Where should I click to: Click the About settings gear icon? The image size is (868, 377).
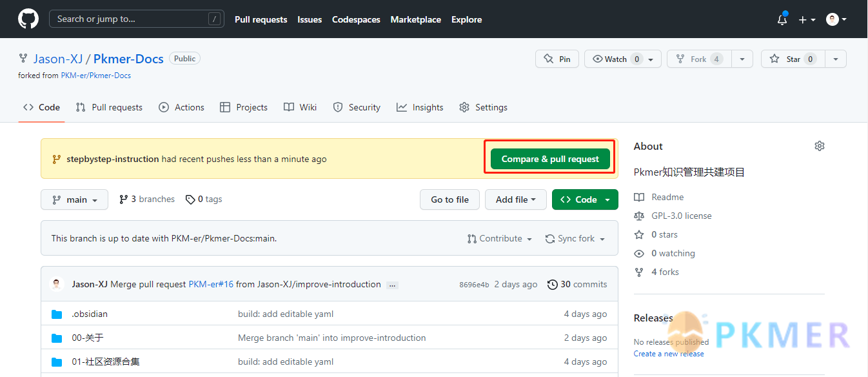[x=820, y=146]
